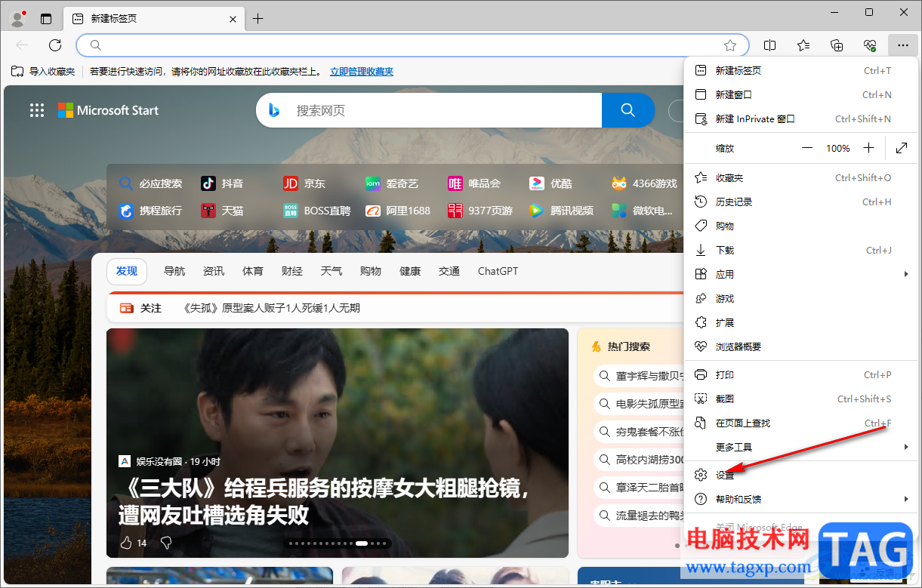Image resolution: width=922 pixels, height=588 pixels.
Task: Open the 爱奇艺 quick link
Action: pyautogui.click(x=391, y=183)
